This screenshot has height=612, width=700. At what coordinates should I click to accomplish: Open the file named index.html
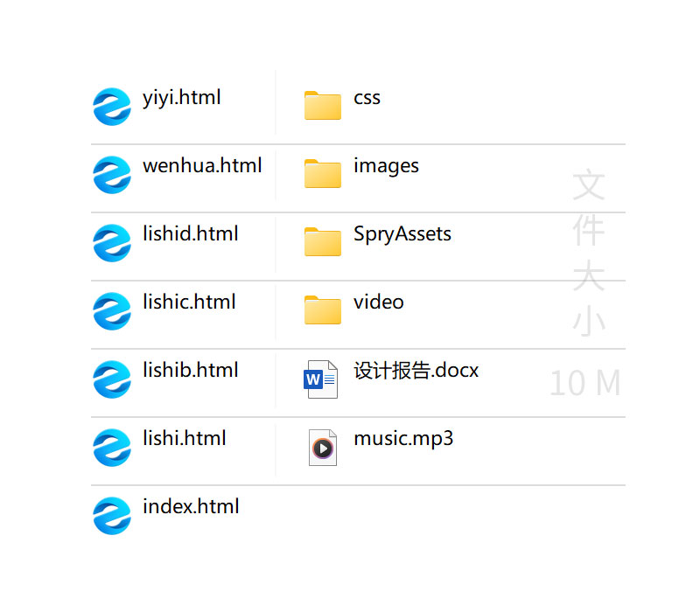(x=191, y=507)
